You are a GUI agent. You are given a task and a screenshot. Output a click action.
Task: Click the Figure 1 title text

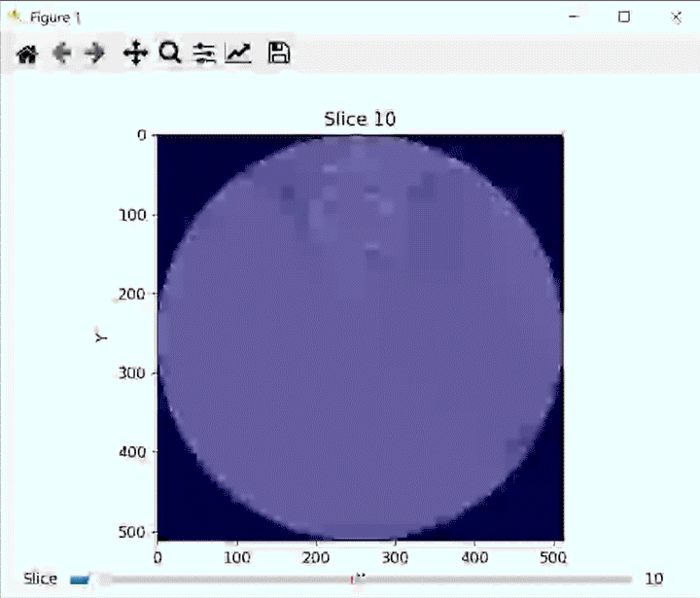[x=54, y=18]
